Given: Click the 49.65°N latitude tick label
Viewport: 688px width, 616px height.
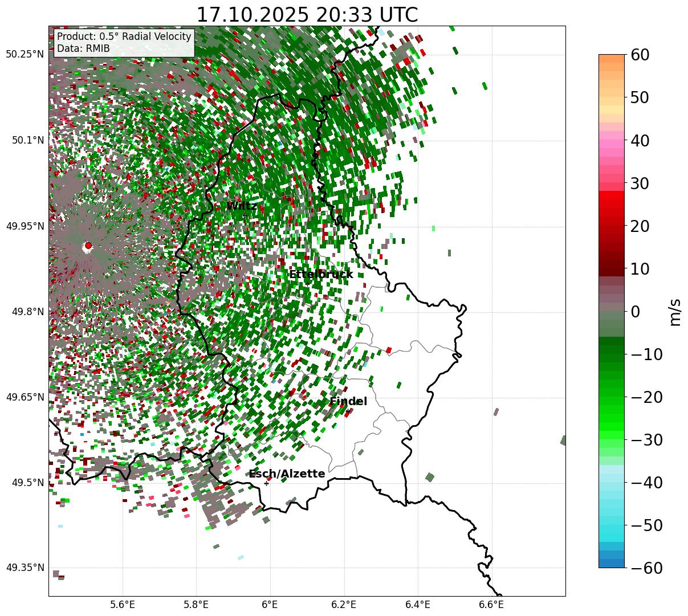Looking at the screenshot, I should tap(25, 397).
